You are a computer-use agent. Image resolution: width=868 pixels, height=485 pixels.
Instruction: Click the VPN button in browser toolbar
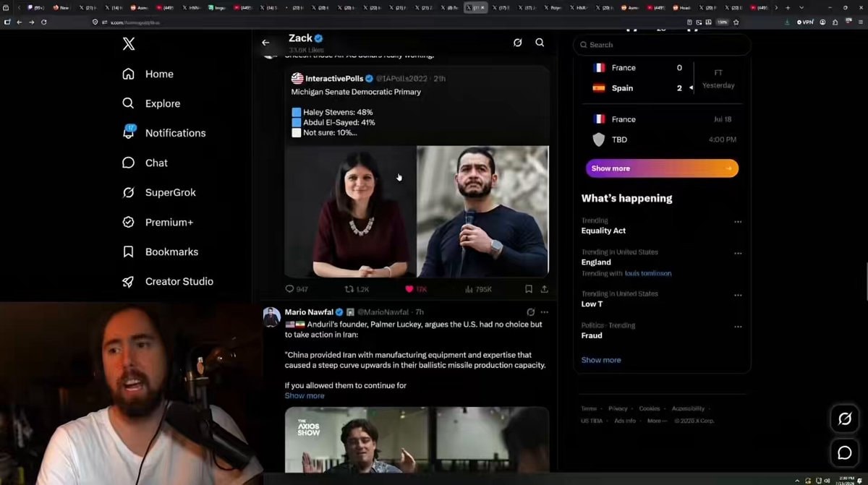click(x=806, y=22)
